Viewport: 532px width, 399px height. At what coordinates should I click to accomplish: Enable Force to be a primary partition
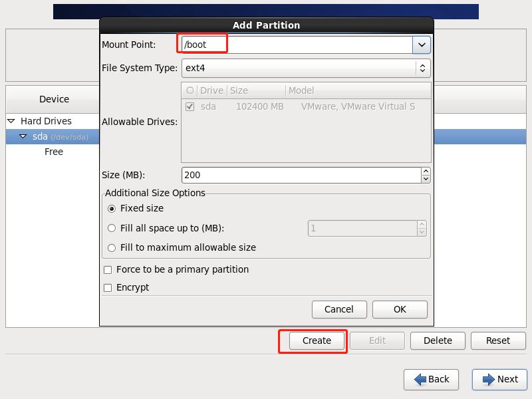tap(108, 270)
